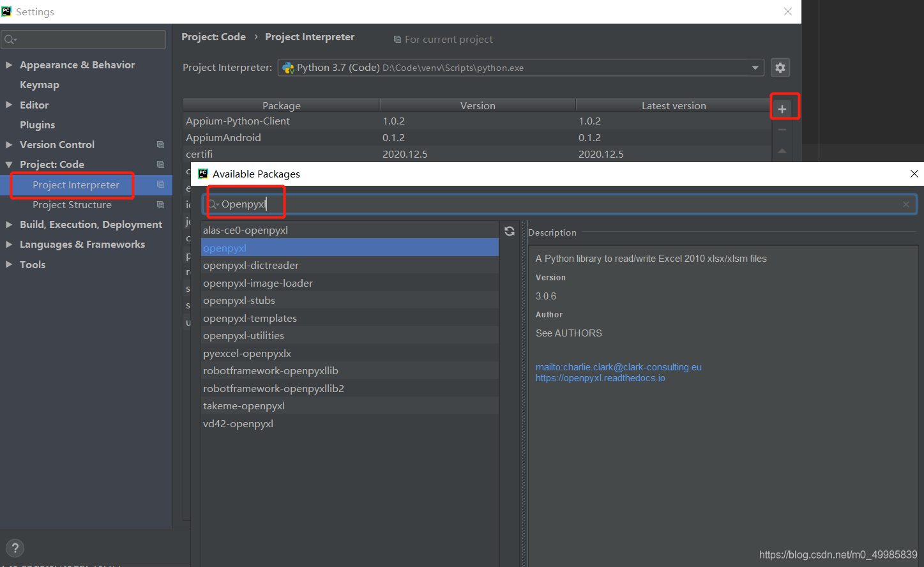Select robotframework-openpyxllib package

pos(350,371)
